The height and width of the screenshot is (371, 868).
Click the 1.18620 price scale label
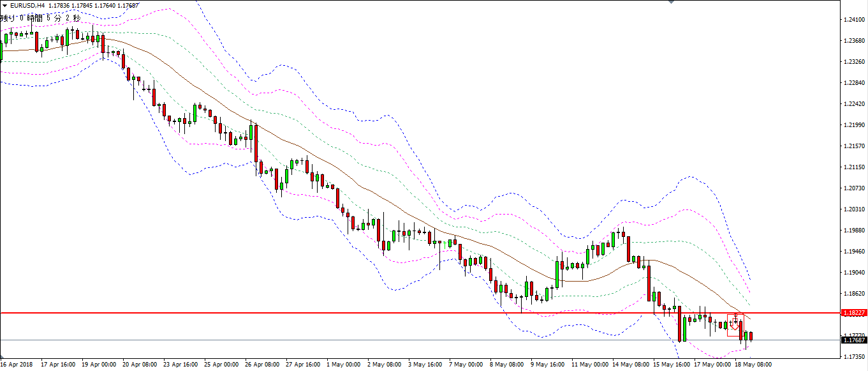tap(853, 294)
